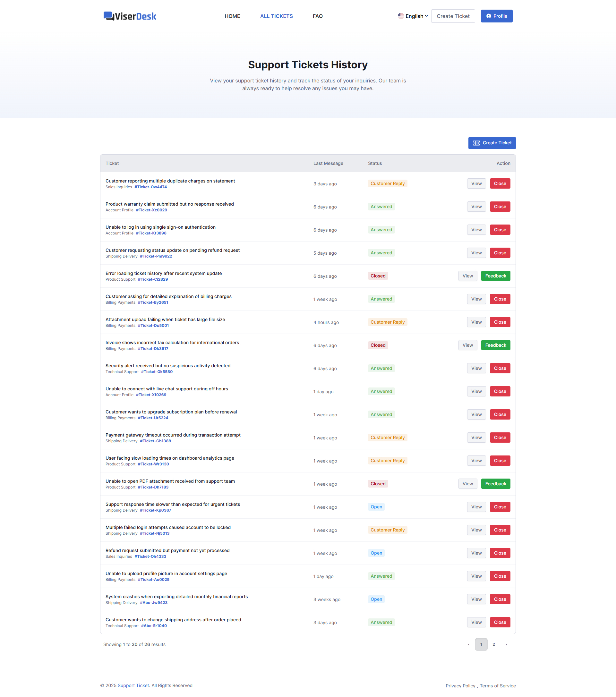Navigate to FAQ menu item

coord(318,16)
